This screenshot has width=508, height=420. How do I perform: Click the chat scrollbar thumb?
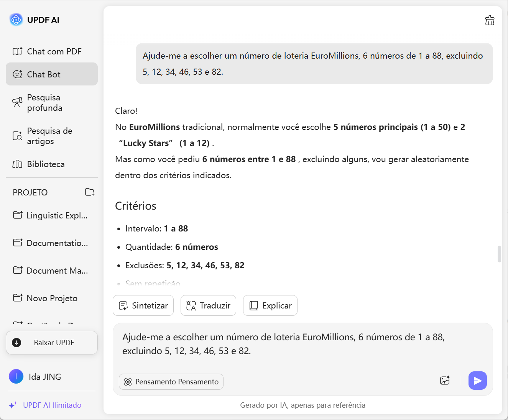pos(499,254)
